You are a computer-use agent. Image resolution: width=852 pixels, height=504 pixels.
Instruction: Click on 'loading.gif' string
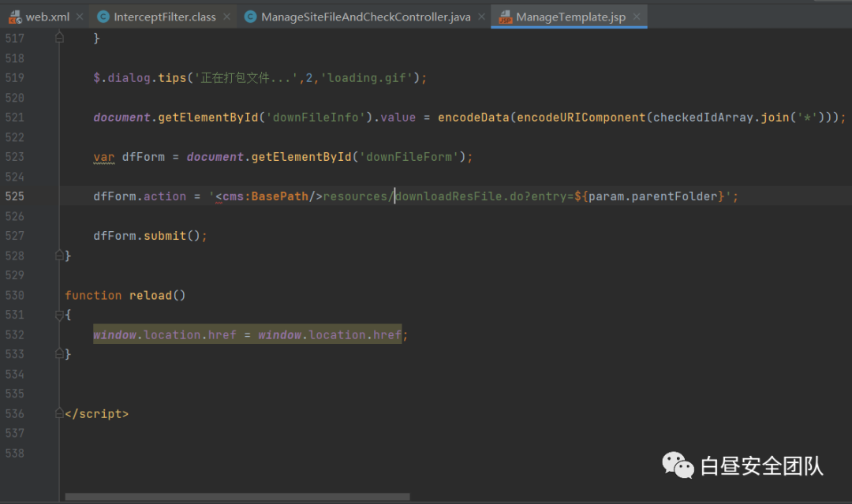pos(366,77)
